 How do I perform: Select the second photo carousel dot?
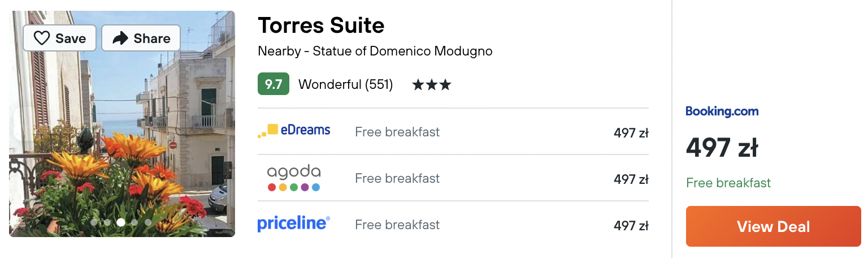pyautogui.click(x=107, y=222)
